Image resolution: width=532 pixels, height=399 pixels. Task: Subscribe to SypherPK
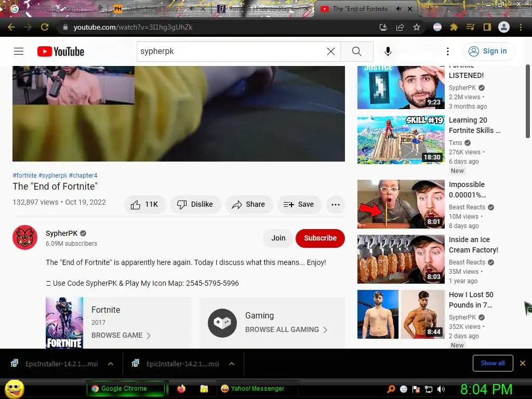point(320,238)
